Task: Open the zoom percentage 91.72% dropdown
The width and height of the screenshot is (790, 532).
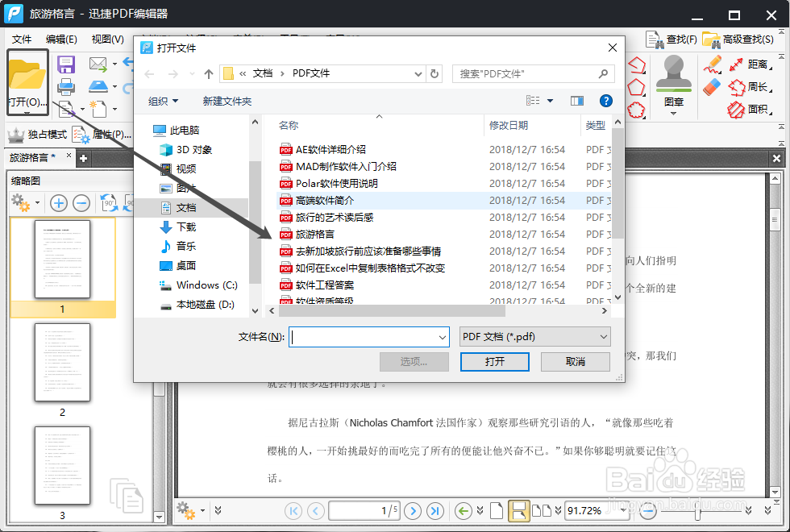Action: pos(622,510)
